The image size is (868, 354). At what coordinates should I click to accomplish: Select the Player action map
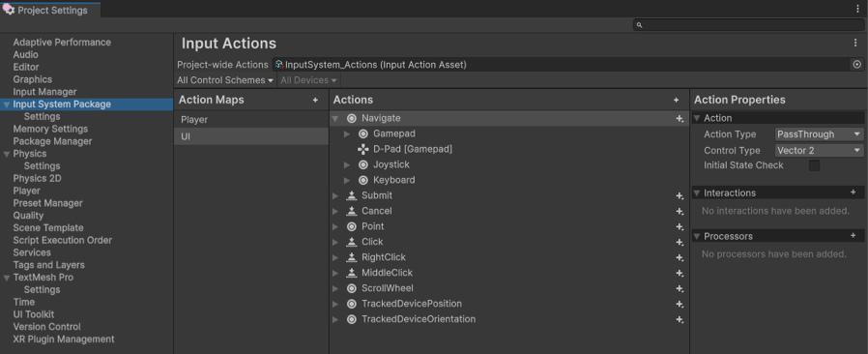tap(251, 120)
